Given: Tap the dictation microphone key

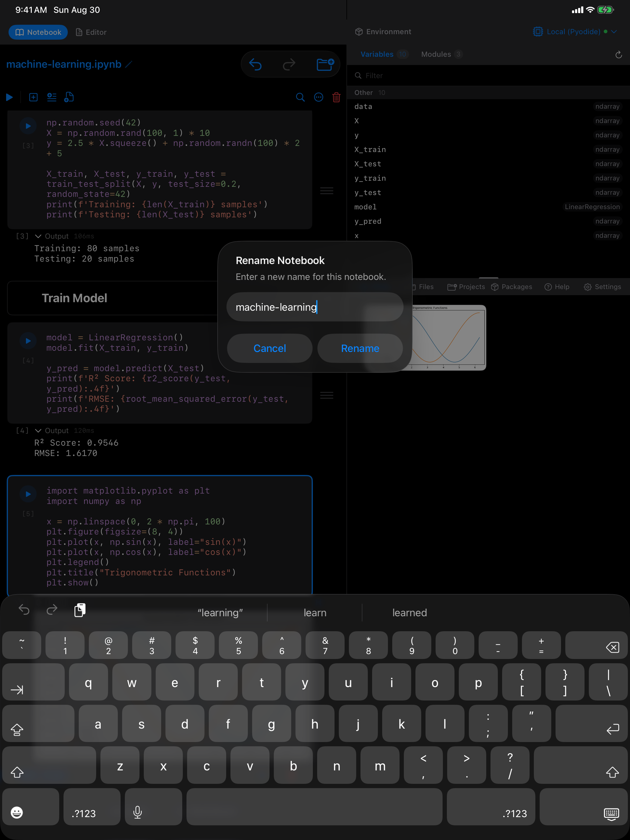Looking at the screenshot, I should pyautogui.click(x=154, y=807).
